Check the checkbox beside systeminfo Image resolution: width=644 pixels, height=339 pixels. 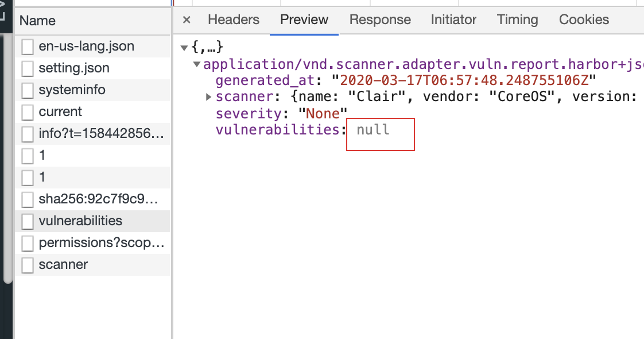[x=26, y=90]
